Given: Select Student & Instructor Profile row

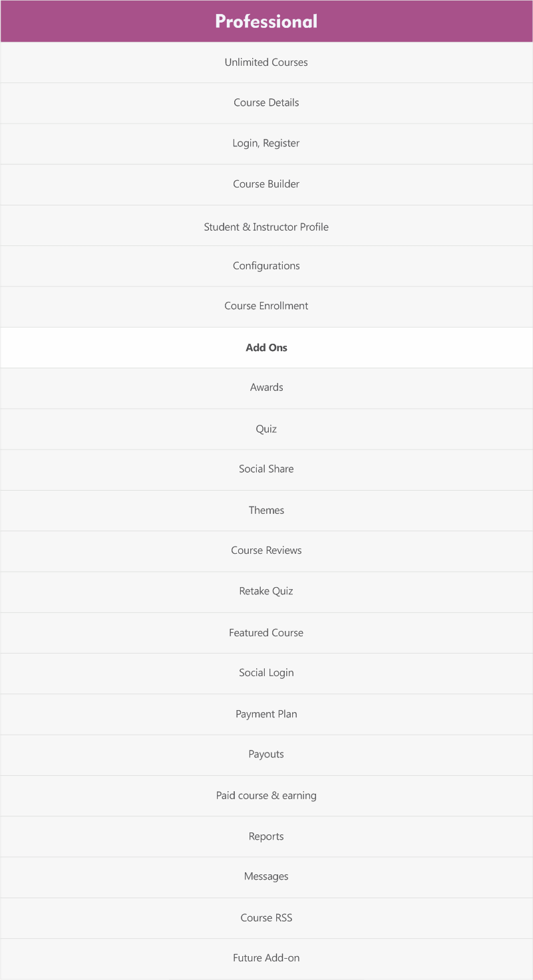Looking at the screenshot, I should [266, 227].
